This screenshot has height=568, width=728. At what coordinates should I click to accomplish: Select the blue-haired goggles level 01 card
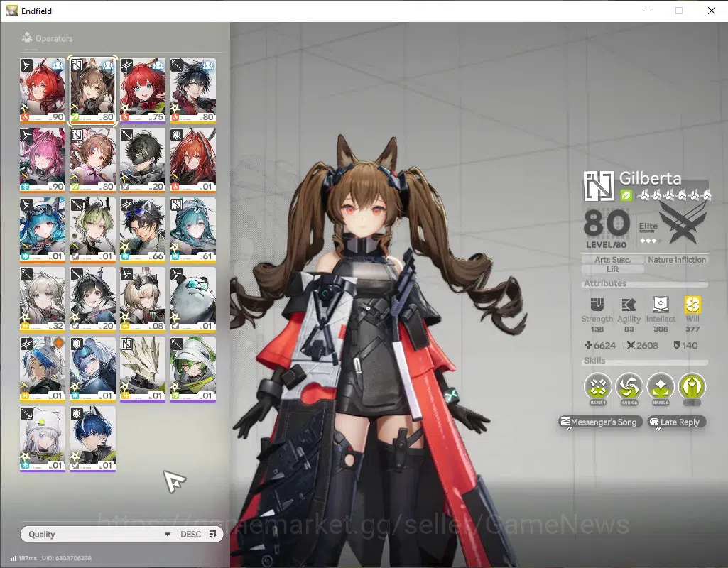[42, 230]
